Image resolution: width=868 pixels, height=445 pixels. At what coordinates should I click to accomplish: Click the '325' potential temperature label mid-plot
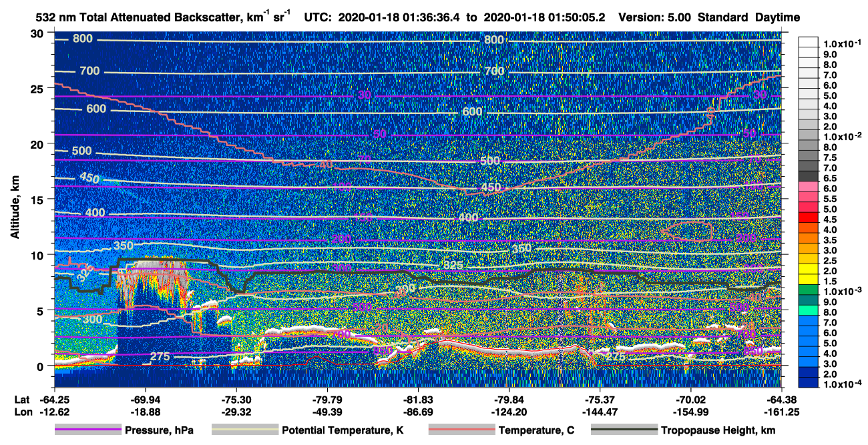pyautogui.click(x=453, y=266)
